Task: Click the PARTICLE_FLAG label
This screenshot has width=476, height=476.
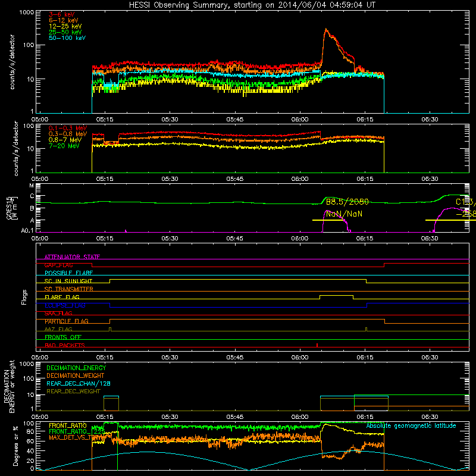Action: point(67,321)
